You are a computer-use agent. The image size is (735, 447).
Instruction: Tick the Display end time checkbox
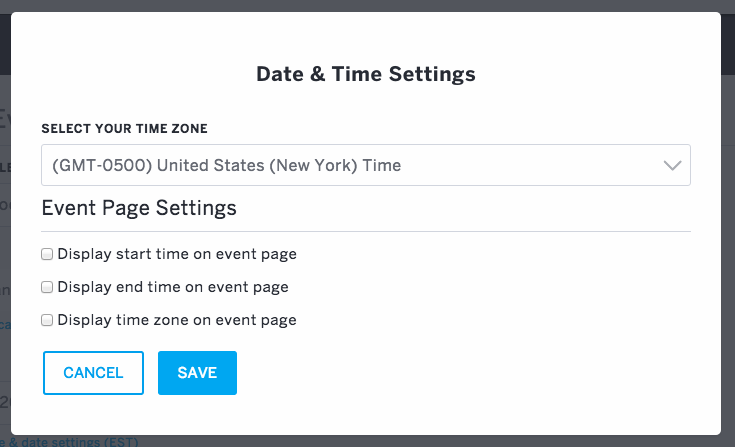point(47,287)
